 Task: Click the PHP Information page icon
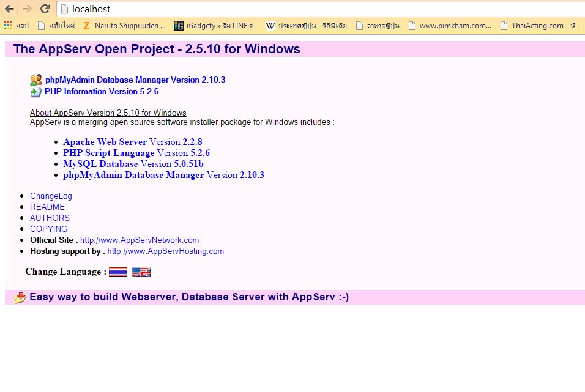tap(36, 91)
